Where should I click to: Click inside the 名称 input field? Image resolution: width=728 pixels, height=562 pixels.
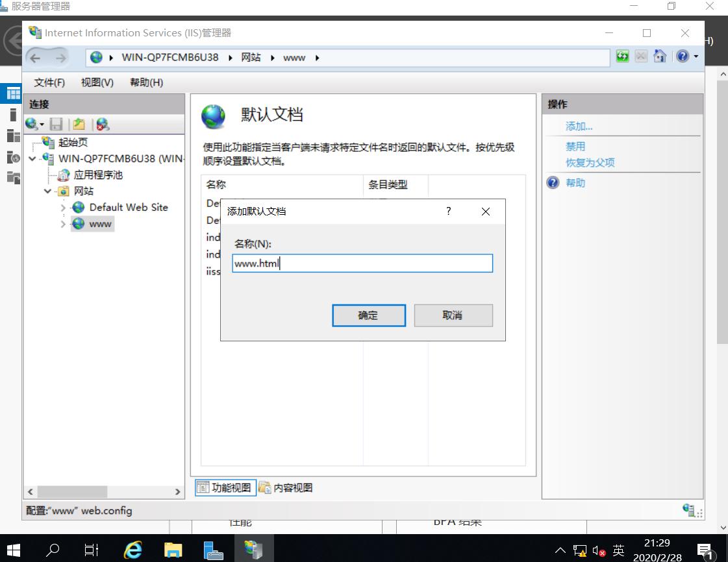point(362,263)
